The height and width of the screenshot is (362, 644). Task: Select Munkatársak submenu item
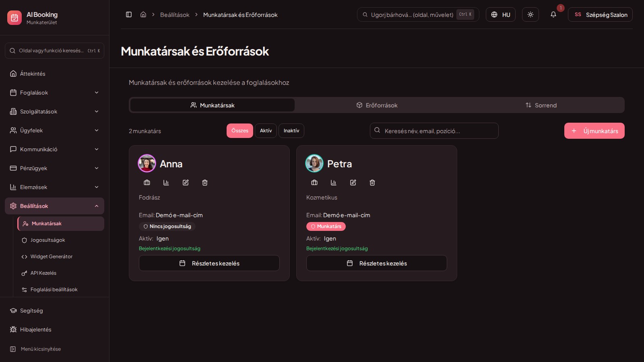tap(61, 224)
